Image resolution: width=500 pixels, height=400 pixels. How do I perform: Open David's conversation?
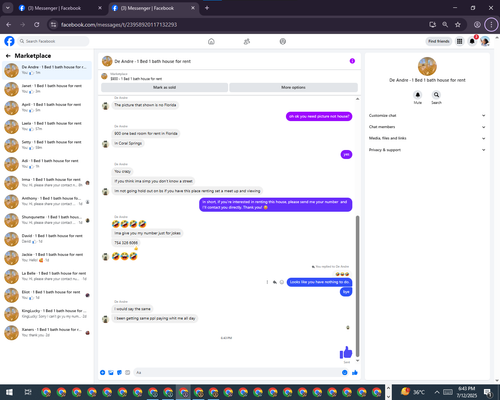pyautogui.click(x=47, y=239)
